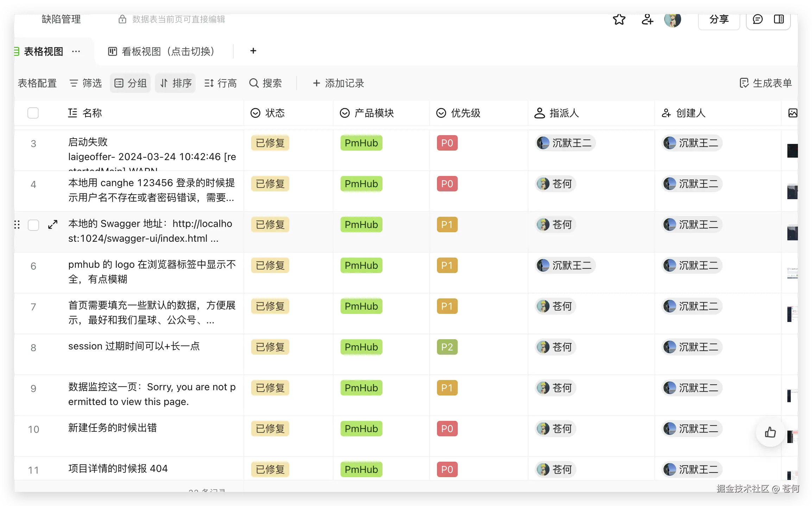The width and height of the screenshot is (812, 506).
Task: Check the Swagger row checkbox
Action: pyautogui.click(x=33, y=225)
